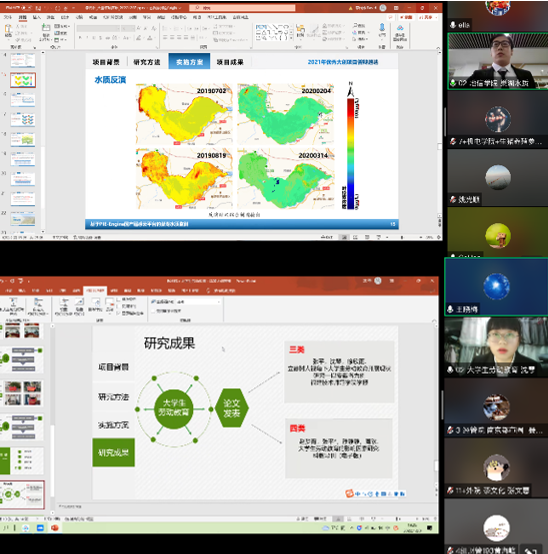Click the 研究方法 section button on upper slide
This screenshot has width=548, height=554.
[147, 62]
